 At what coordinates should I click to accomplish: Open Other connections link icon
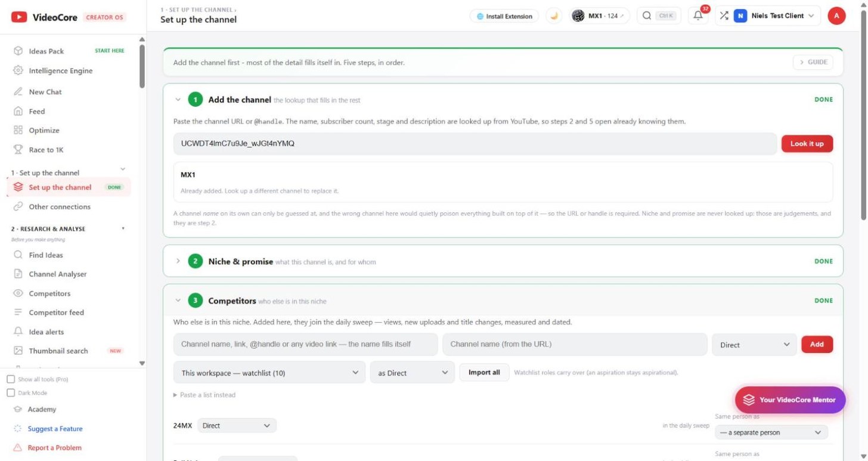18,207
